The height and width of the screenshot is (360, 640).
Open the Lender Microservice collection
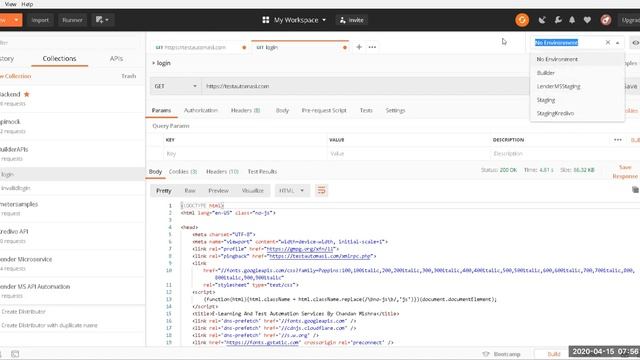tap(72, 263)
